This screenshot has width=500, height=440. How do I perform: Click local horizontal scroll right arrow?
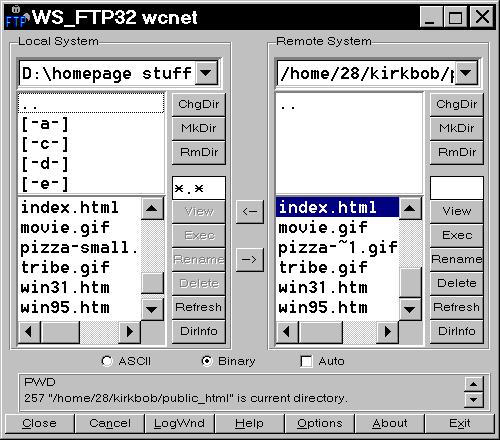(130, 332)
